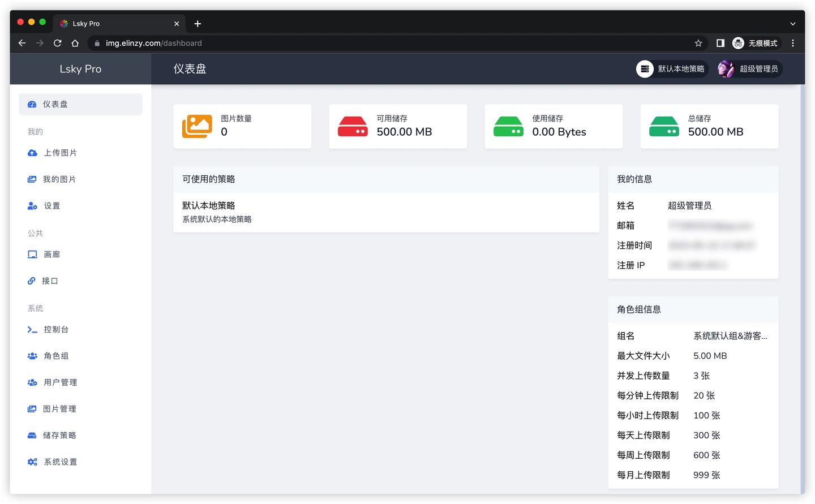Open System Settings (系统设置) gear icon

coord(32,462)
